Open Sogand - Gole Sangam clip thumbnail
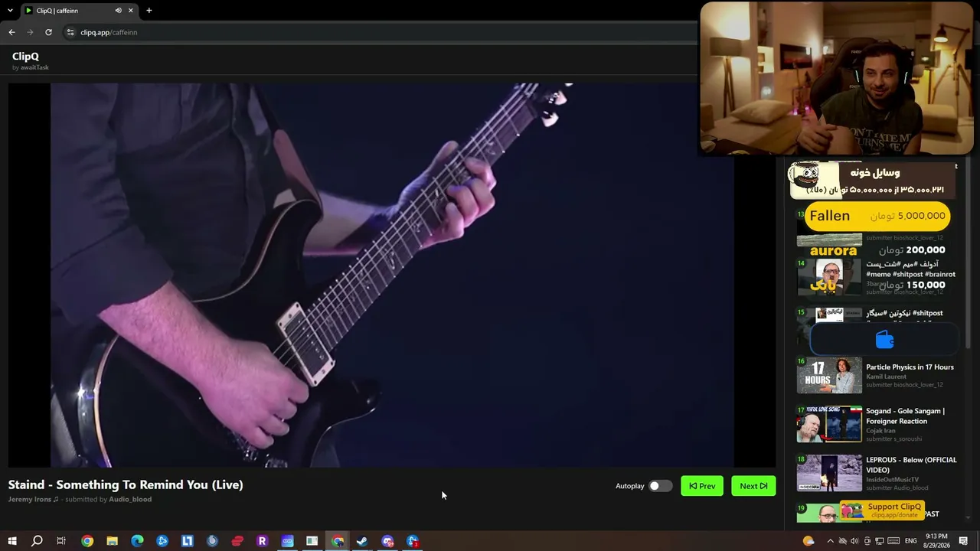The image size is (980, 551). [829, 424]
